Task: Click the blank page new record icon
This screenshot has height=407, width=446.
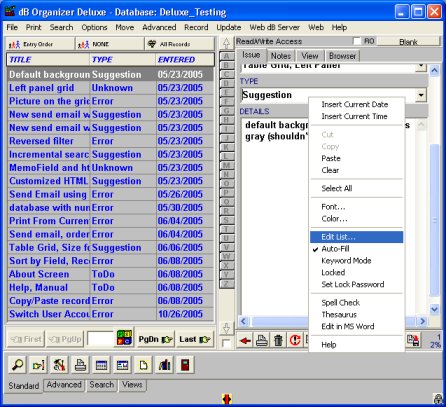Action: tap(143, 365)
